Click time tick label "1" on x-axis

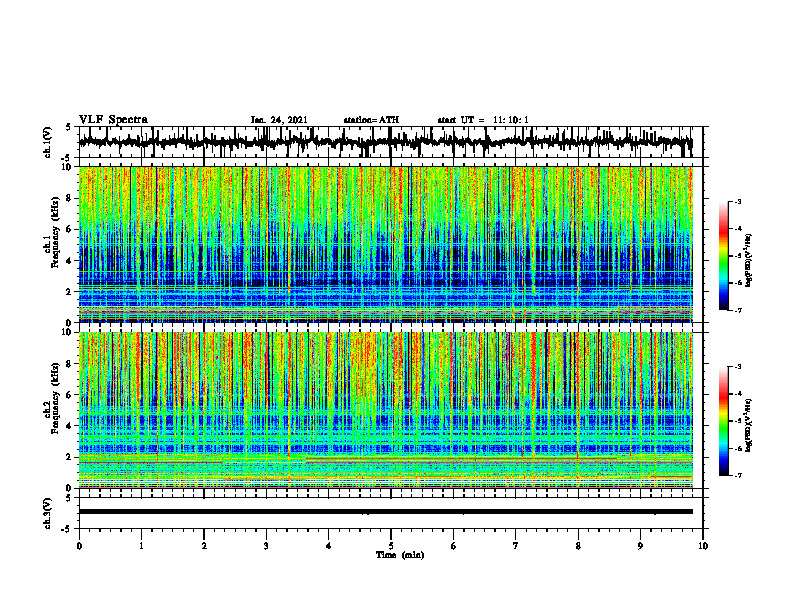pos(141,546)
